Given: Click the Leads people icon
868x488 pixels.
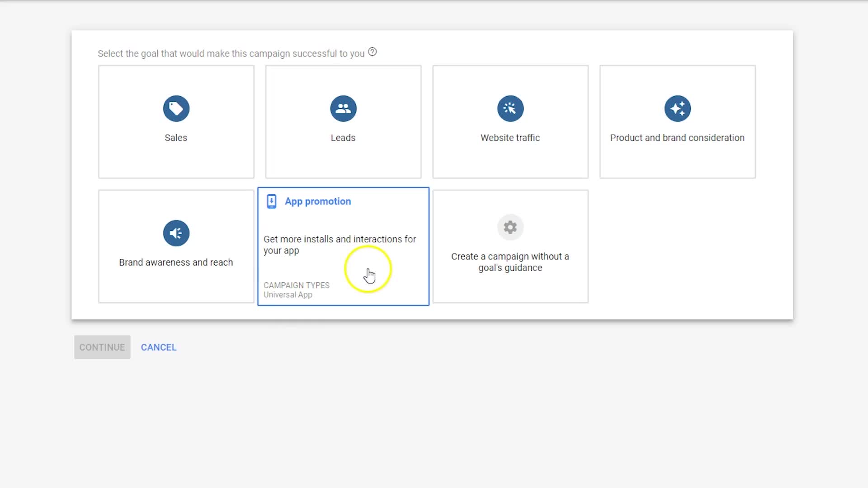Looking at the screenshot, I should pos(343,108).
